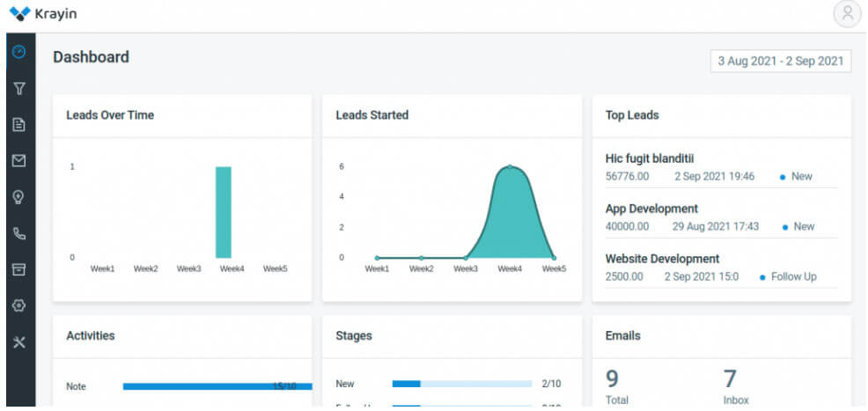The height and width of the screenshot is (411, 868).
Task: Click the Follow Up status label
Action: (794, 276)
